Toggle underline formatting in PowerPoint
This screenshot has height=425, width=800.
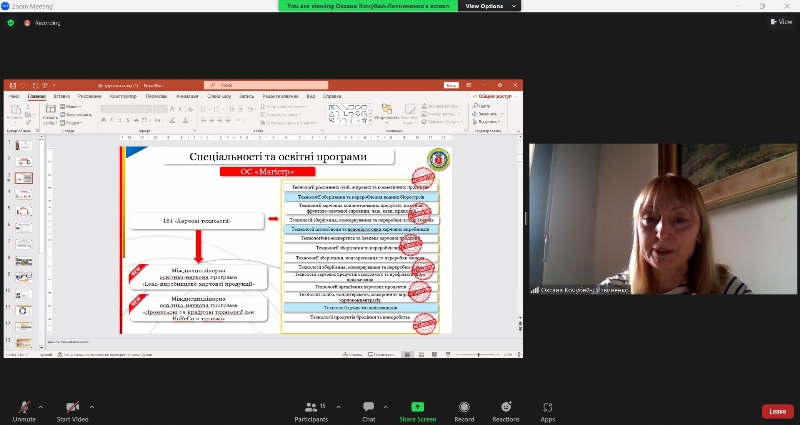119,120
